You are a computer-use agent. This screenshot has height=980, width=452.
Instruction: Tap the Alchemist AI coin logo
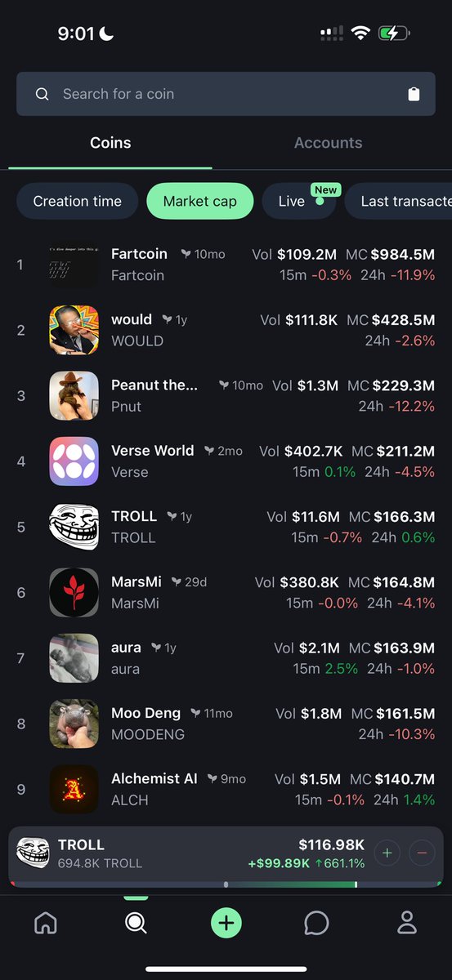point(74,789)
